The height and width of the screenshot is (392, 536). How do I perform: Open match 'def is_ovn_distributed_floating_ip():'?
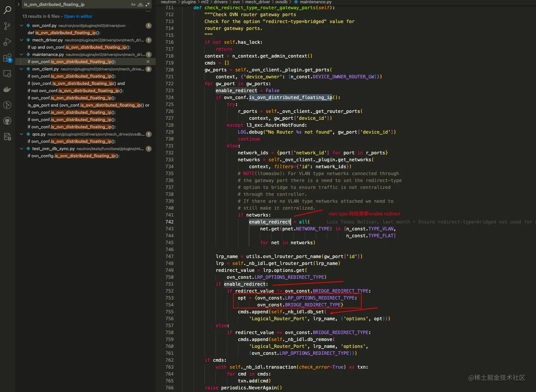pyautogui.click(x=64, y=33)
